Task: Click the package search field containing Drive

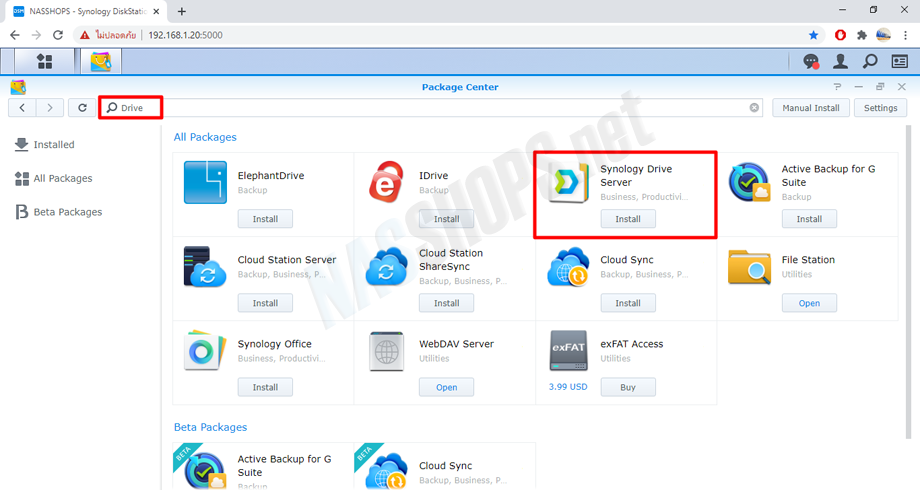Action: pos(432,108)
